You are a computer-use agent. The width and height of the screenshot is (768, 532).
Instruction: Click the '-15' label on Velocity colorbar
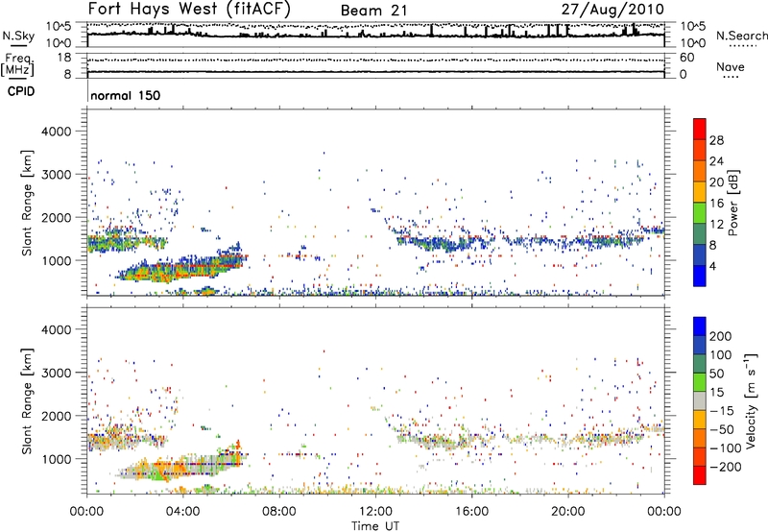pyautogui.click(x=722, y=411)
